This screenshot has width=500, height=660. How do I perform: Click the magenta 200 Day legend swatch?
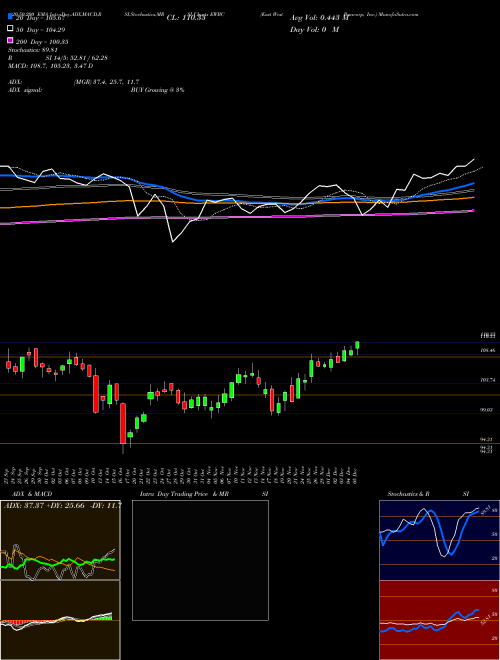pyautogui.click(x=11, y=41)
